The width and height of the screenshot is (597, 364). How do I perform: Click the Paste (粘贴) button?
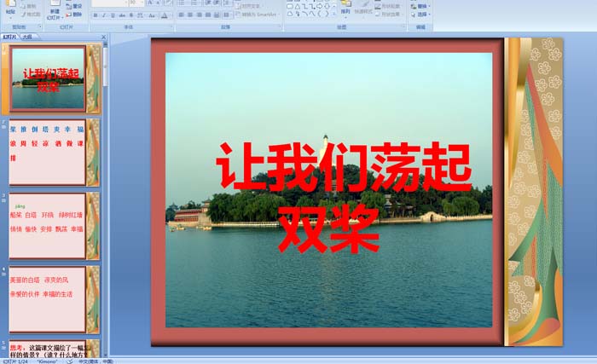[10, 9]
